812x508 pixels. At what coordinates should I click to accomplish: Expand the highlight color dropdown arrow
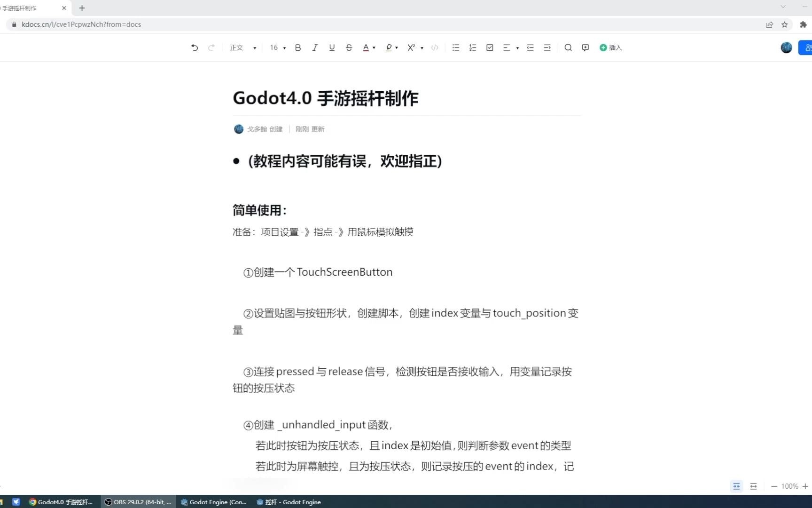click(397, 48)
